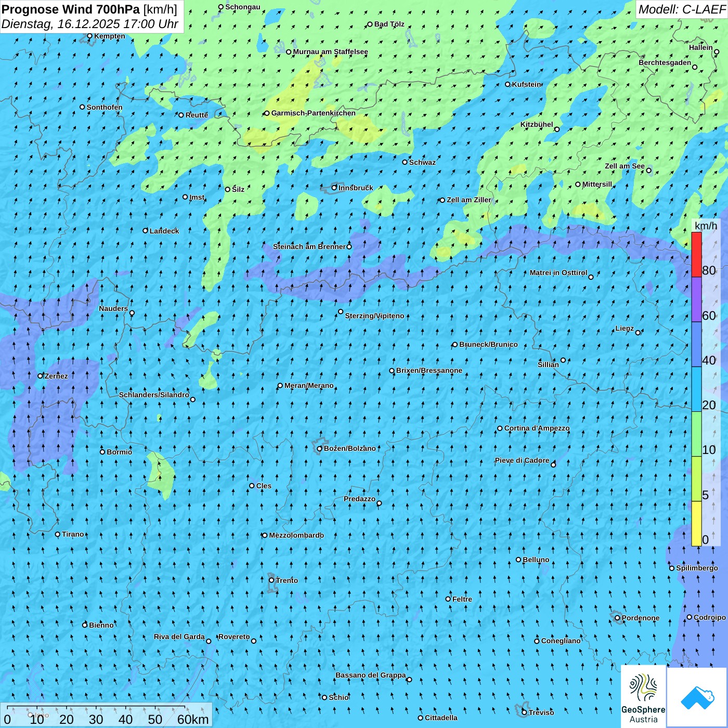This screenshot has width=728, height=728.
Task: Click the 'Rovereto' label
Action: [234, 637]
